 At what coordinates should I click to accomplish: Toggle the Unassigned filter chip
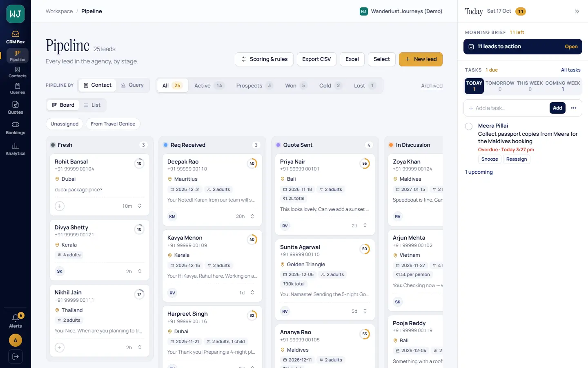(65, 124)
